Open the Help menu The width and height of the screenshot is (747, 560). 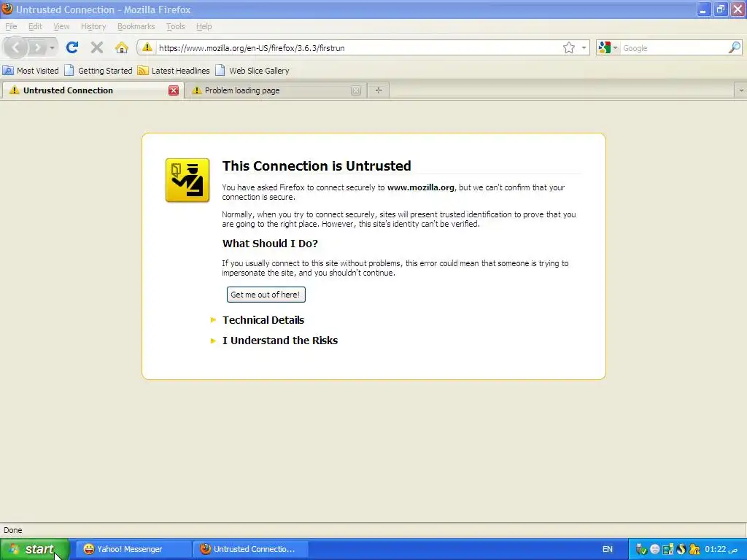pos(204,26)
